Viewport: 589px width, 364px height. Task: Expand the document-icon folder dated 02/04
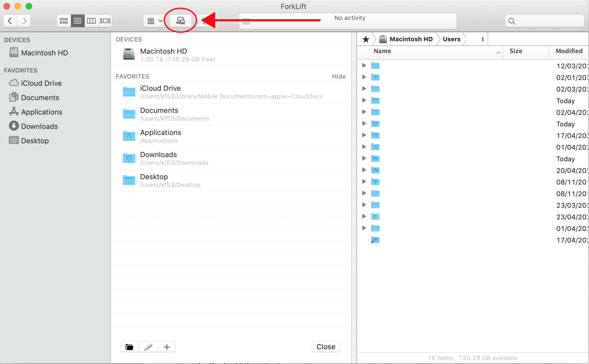tap(364, 112)
